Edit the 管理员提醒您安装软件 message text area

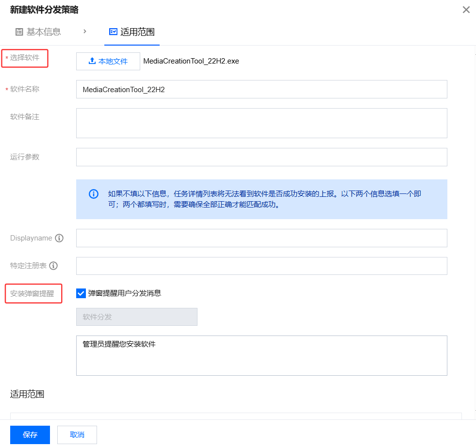click(261, 355)
